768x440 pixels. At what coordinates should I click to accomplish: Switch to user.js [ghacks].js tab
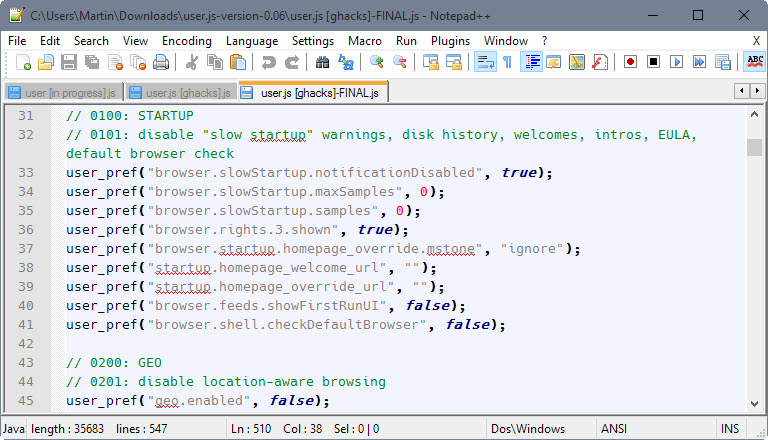(x=181, y=93)
